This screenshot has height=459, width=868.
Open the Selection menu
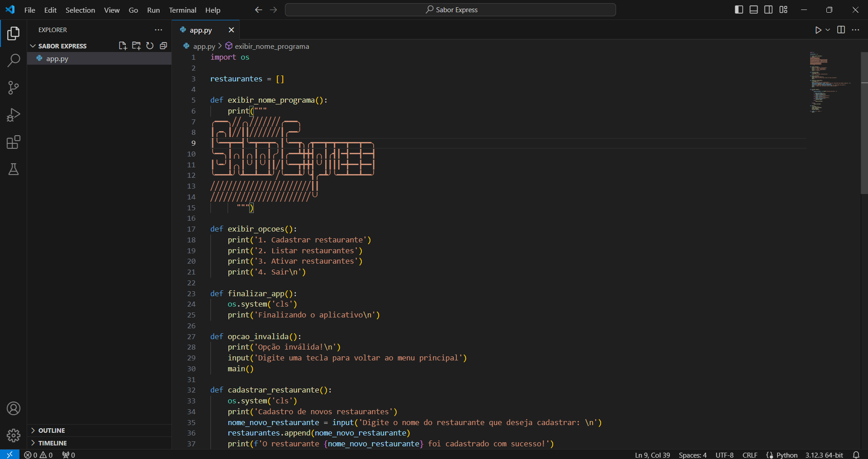(x=80, y=10)
